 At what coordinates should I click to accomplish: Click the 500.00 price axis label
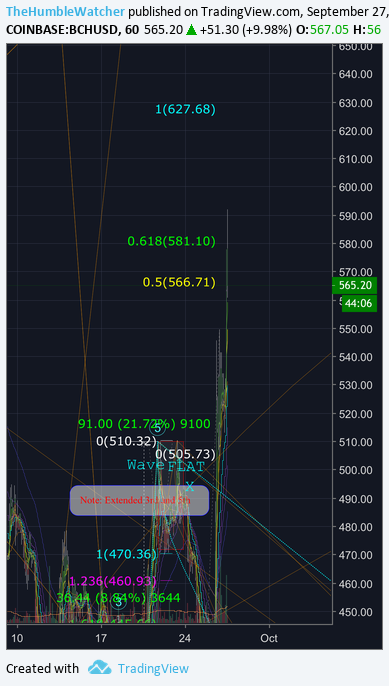click(356, 470)
